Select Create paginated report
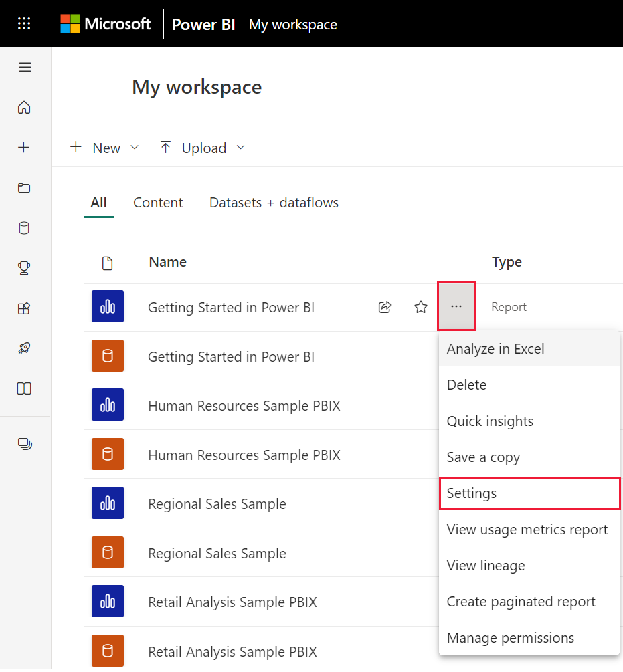Screen dimensions: 623x672 (529, 602)
